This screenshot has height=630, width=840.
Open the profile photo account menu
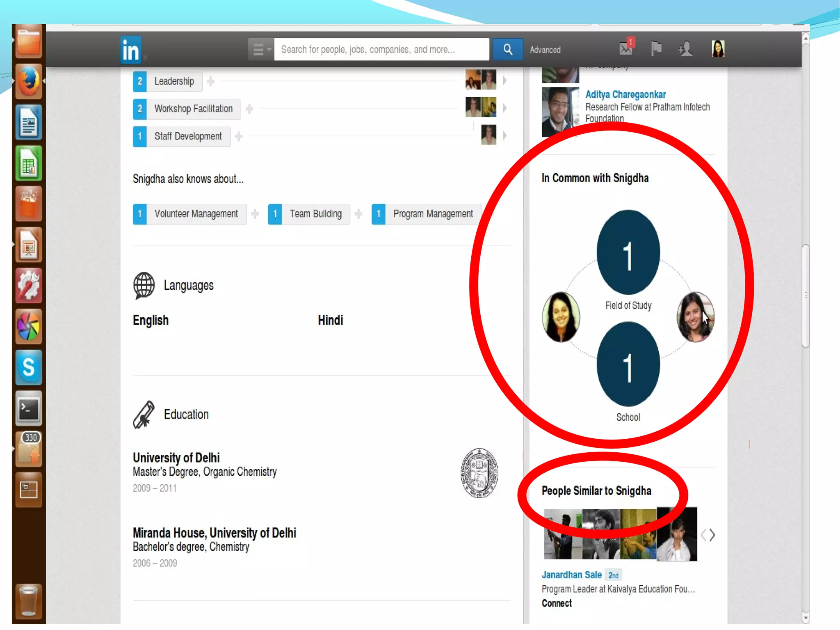718,49
